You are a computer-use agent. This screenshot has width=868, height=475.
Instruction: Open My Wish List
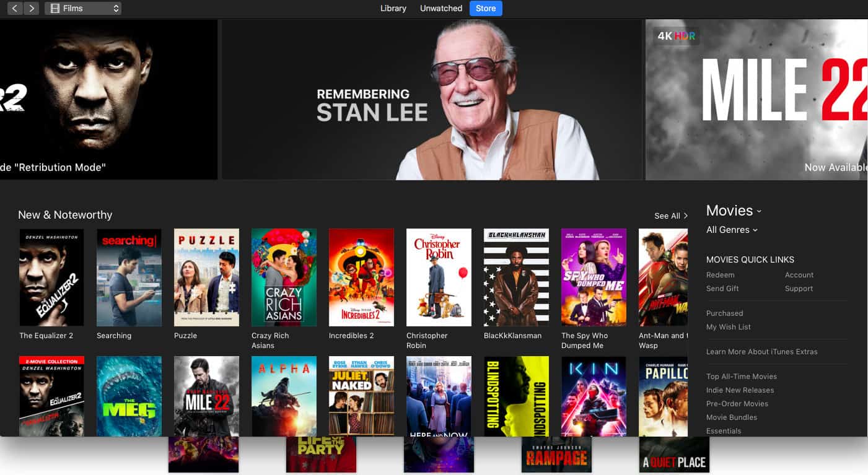pos(728,327)
